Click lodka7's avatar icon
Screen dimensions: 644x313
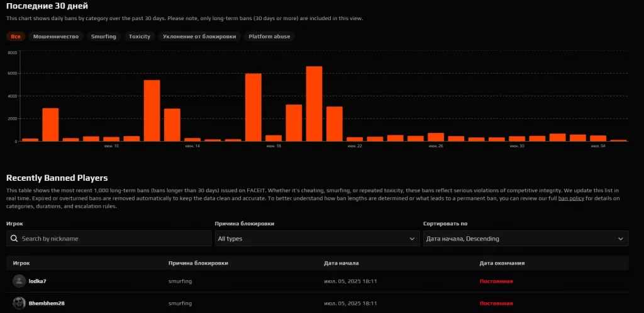coord(19,282)
